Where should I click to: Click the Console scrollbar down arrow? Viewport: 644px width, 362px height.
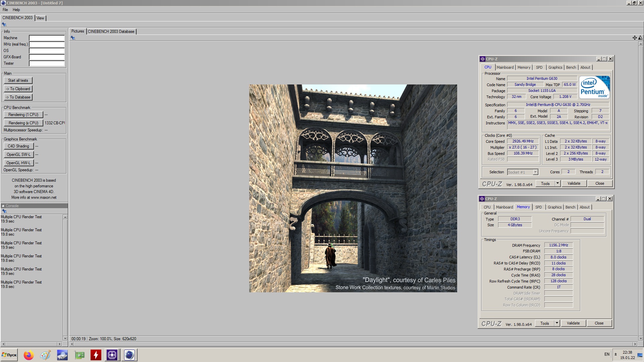[x=65, y=339]
